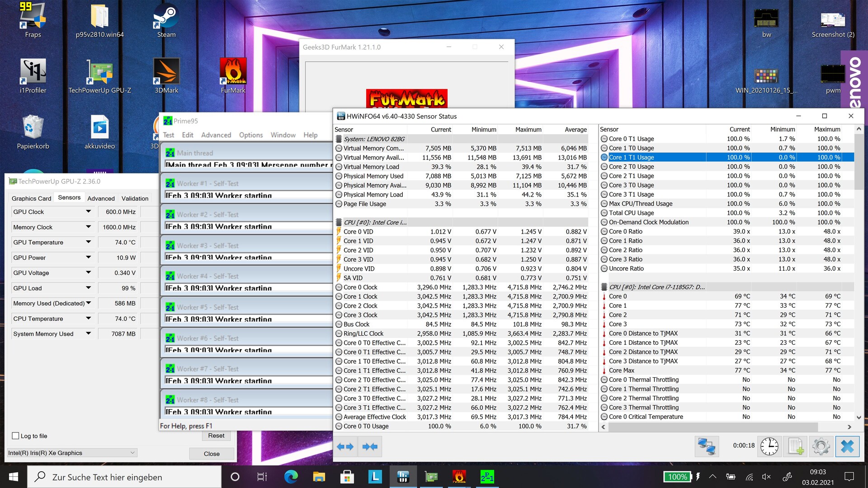Open HWiNFO remote monitoring network icon
Screen dimensions: 868x488
707,446
